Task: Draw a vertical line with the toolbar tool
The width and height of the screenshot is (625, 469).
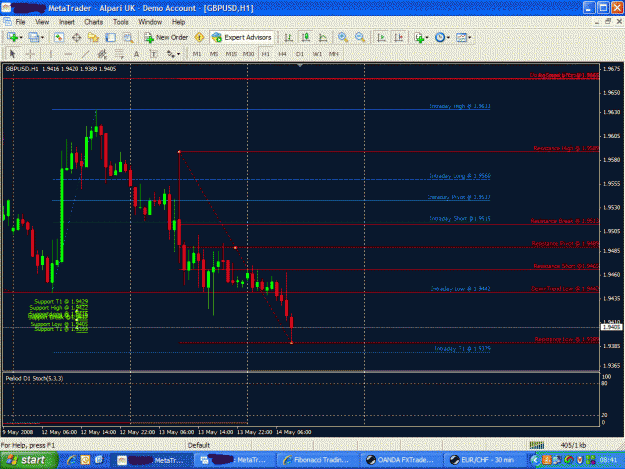Action: [51, 54]
